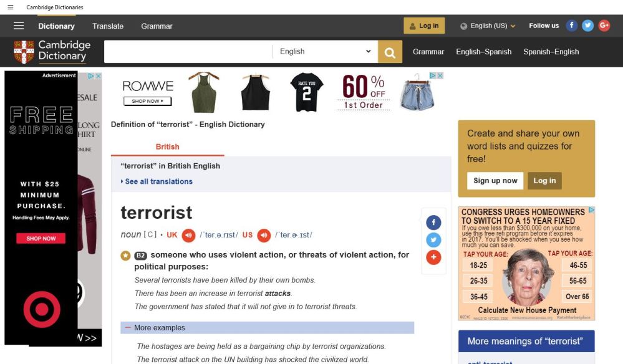Viewport: 623px width, 364px height.
Task: Open the Twitter follow icon in the header
Action: click(x=587, y=26)
